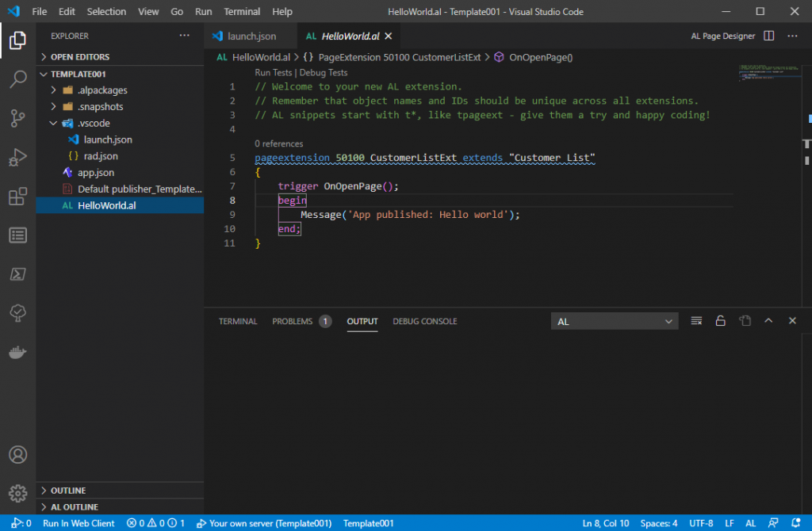
Task: Click Run In Web Client status button
Action: pos(79,523)
